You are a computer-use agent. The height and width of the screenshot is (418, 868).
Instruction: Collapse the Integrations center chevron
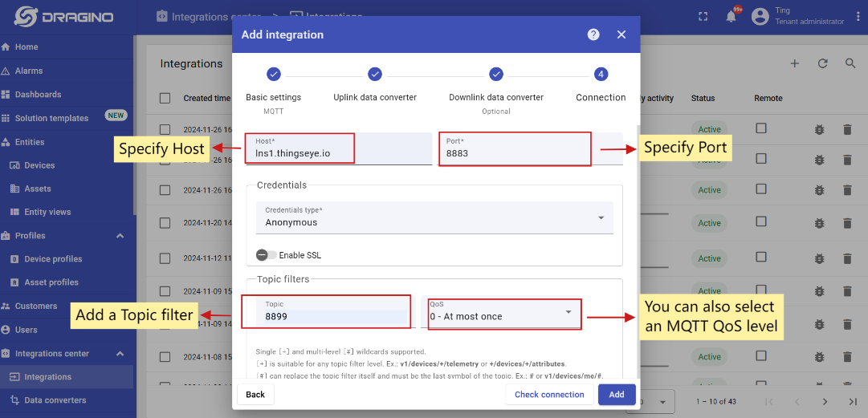pos(120,354)
